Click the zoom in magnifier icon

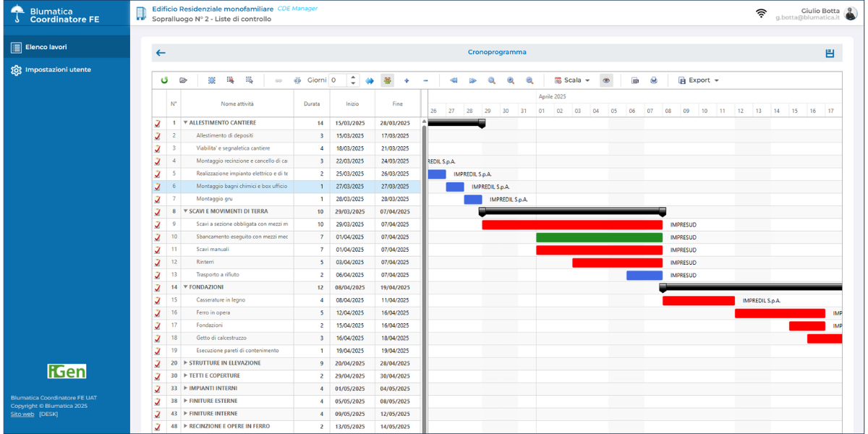coord(511,80)
